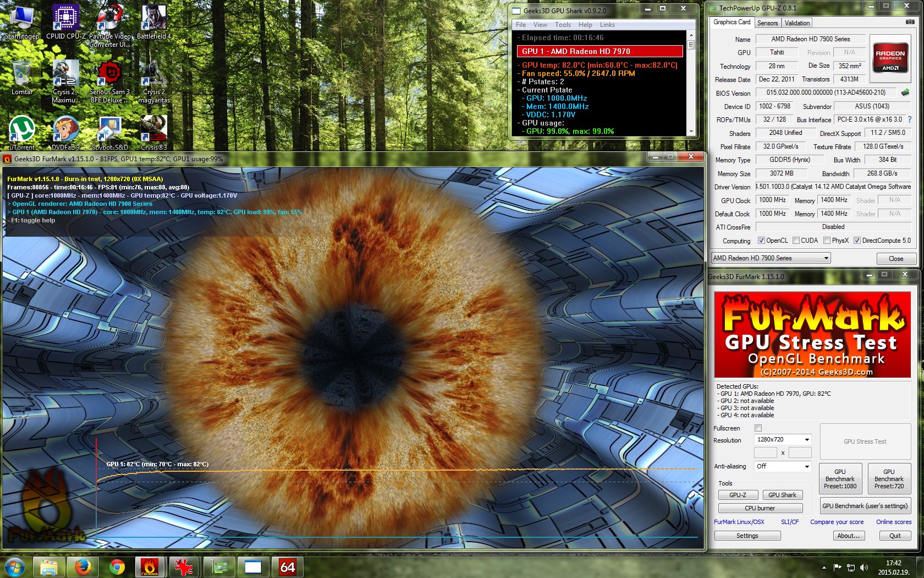The image size is (924, 578).
Task: Launch GPU-Z from FurMark Tools
Action: [x=738, y=495]
